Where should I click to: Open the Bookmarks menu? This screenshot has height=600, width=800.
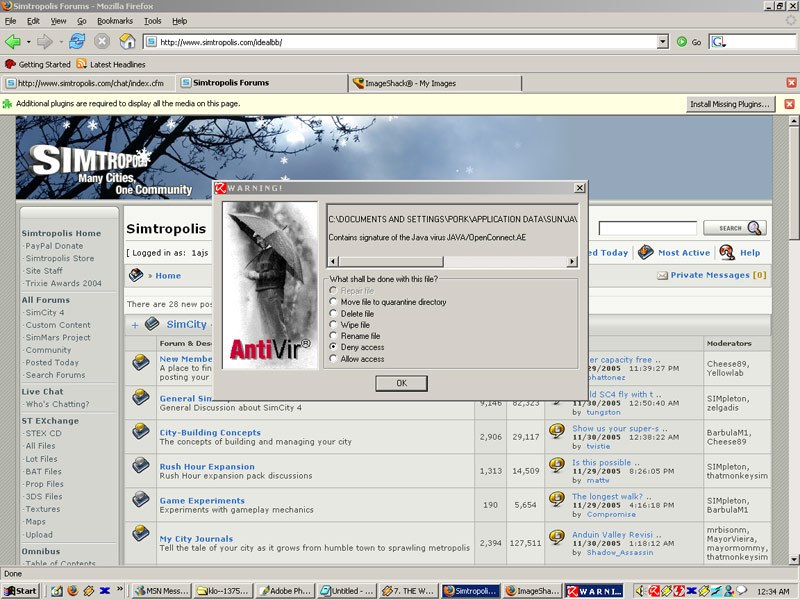pyautogui.click(x=115, y=21)
